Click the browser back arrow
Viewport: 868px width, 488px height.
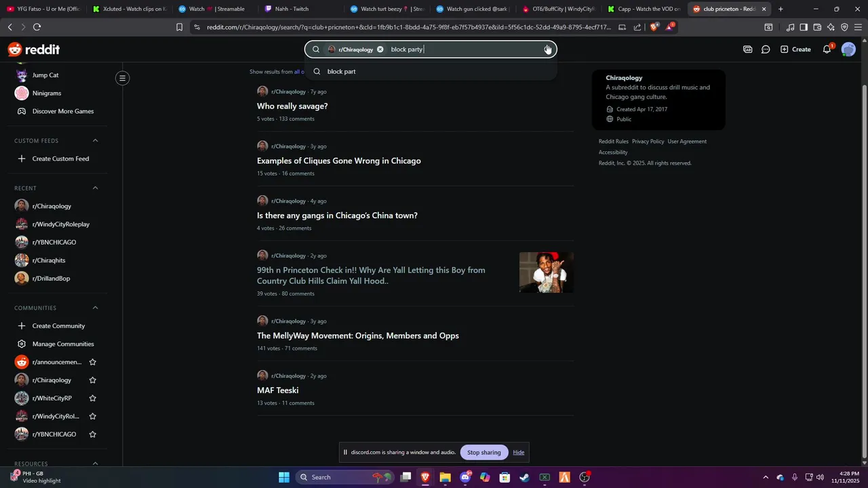click(10, 27)
